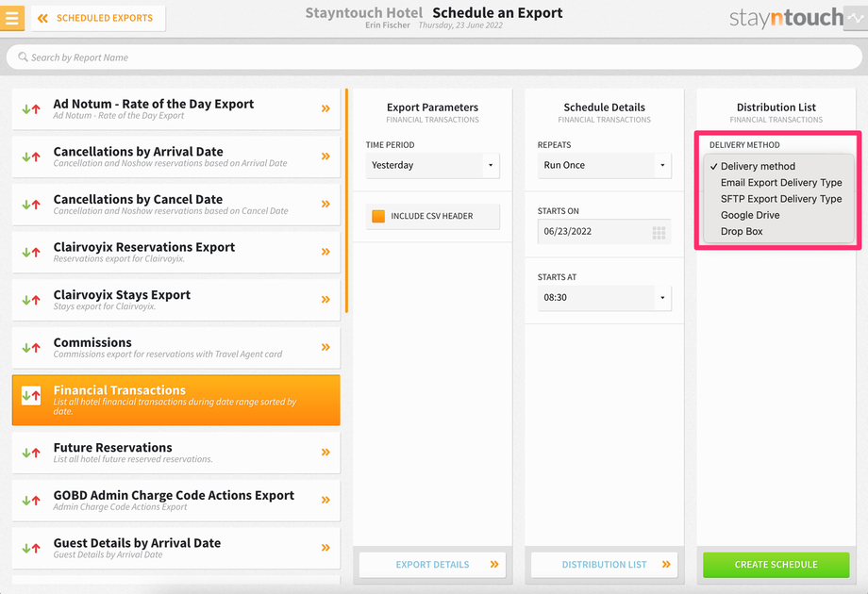This screenshot has width=868, height=594.
Task: Open chevron for Clairvoyix Stays Export
Action: pyautogui.click(x=325, y=299)
